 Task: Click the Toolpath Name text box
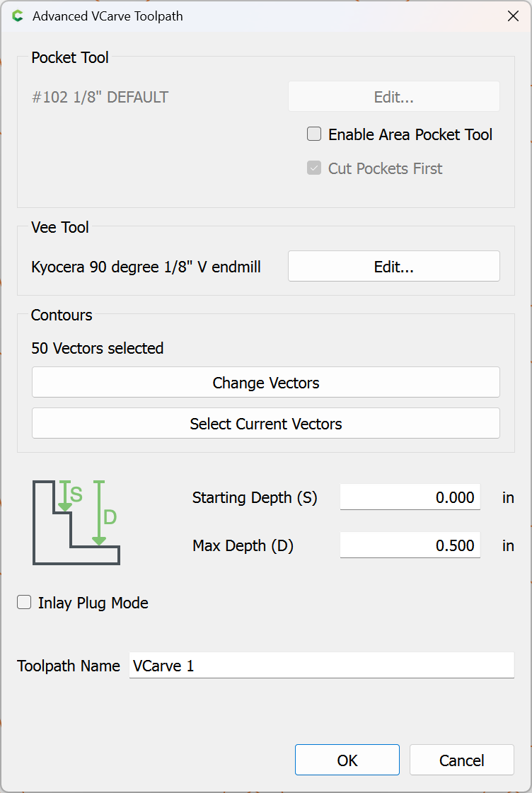tap(321, 666)
